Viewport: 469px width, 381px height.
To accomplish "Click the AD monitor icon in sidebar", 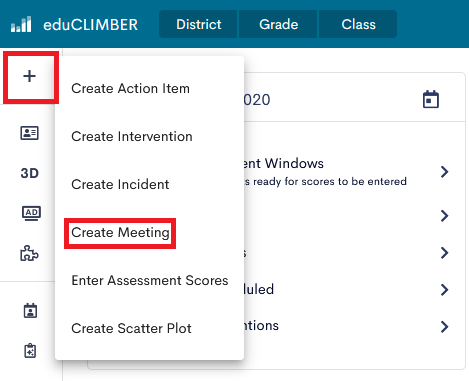I will point(31,213).
